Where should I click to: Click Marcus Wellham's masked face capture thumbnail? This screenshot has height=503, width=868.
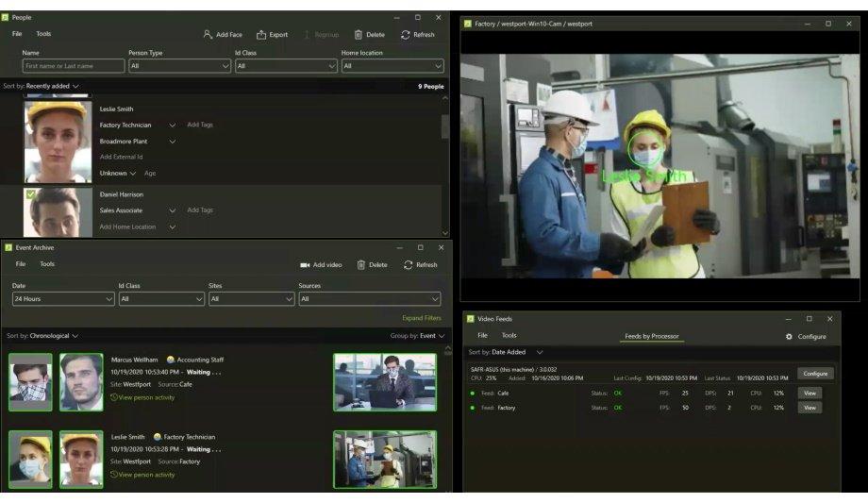pos(30,382)
